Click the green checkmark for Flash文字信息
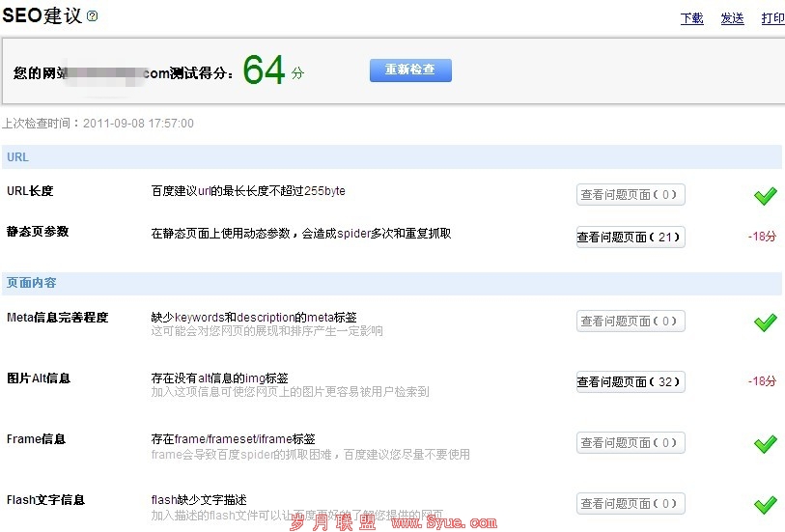 [x=765, y=505]
